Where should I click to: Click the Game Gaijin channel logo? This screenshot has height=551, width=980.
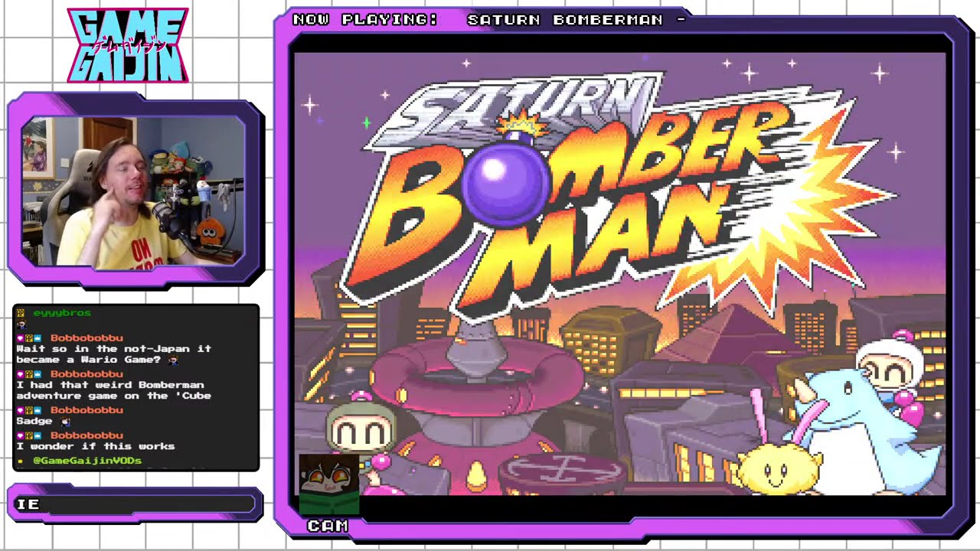tap(128, 45)
